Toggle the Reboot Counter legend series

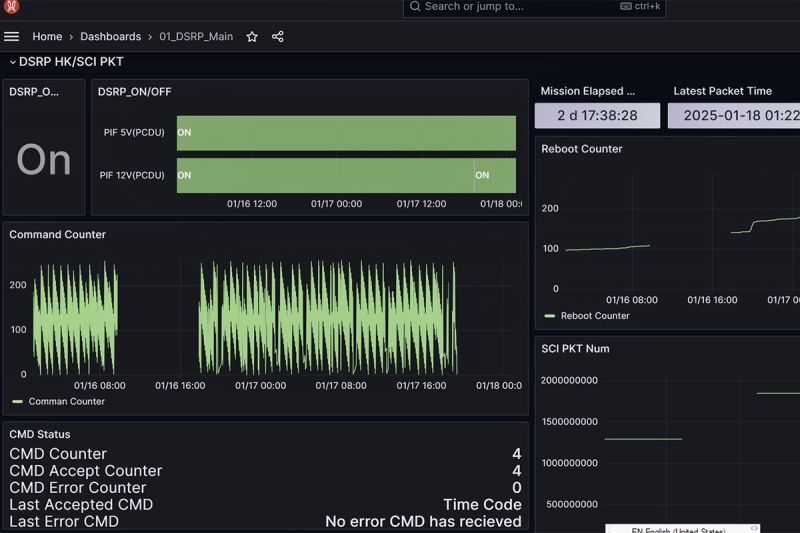(595, 316)
